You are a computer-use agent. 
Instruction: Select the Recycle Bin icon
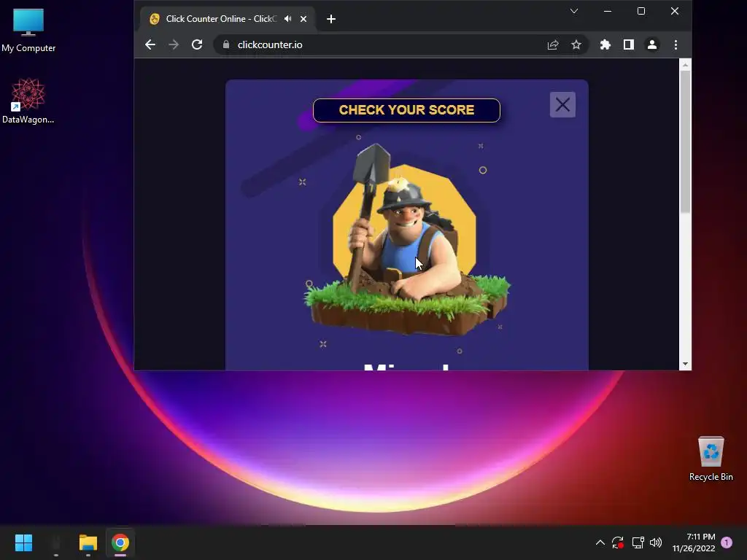711,459
